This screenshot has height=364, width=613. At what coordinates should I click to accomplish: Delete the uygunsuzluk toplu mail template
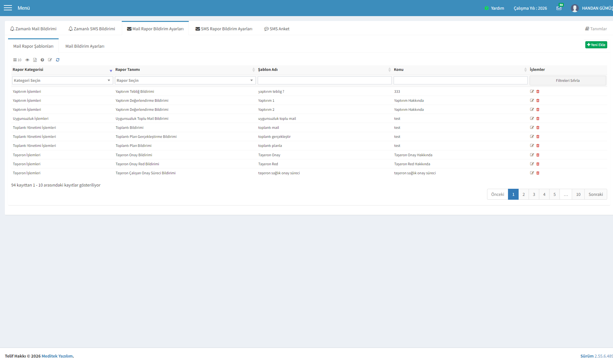tap(538, 119)
